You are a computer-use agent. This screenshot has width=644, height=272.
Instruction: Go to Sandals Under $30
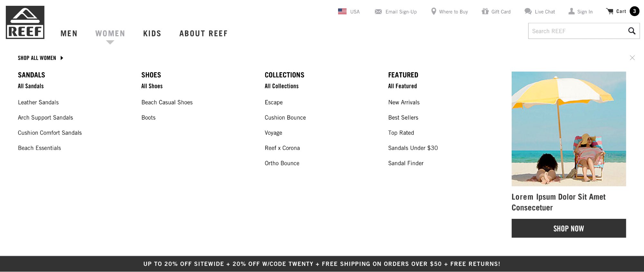click(413, 148)
